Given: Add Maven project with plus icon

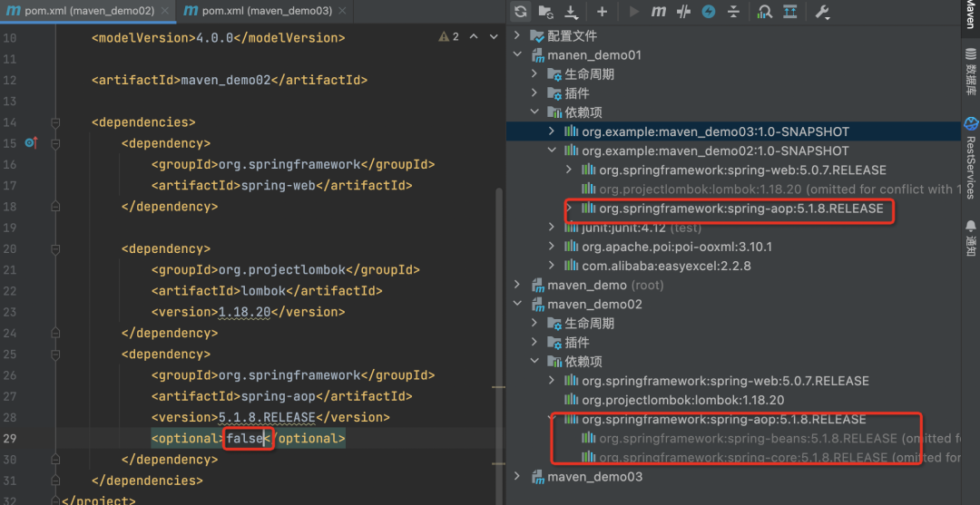Looking at the screenshot, I should pos(602,11).
